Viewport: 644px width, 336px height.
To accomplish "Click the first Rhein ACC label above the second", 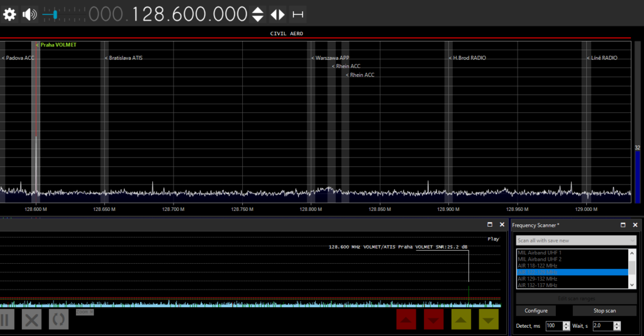I will click(x=347, y=66).
